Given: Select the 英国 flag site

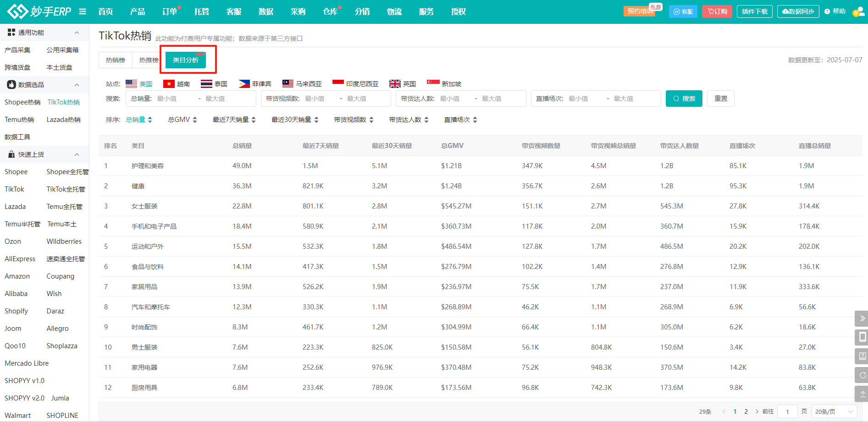Looking at the screenshot, I should 403,84.
